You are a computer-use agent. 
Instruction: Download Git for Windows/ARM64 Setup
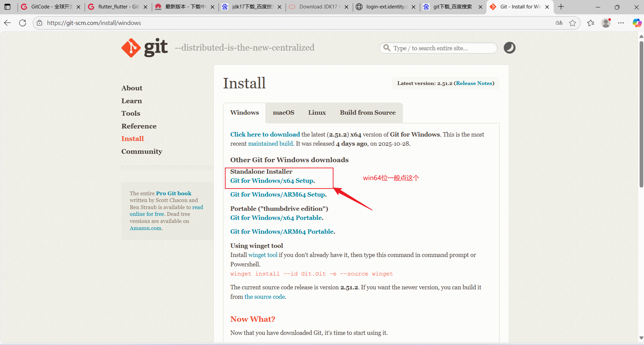tap(277, 195)
